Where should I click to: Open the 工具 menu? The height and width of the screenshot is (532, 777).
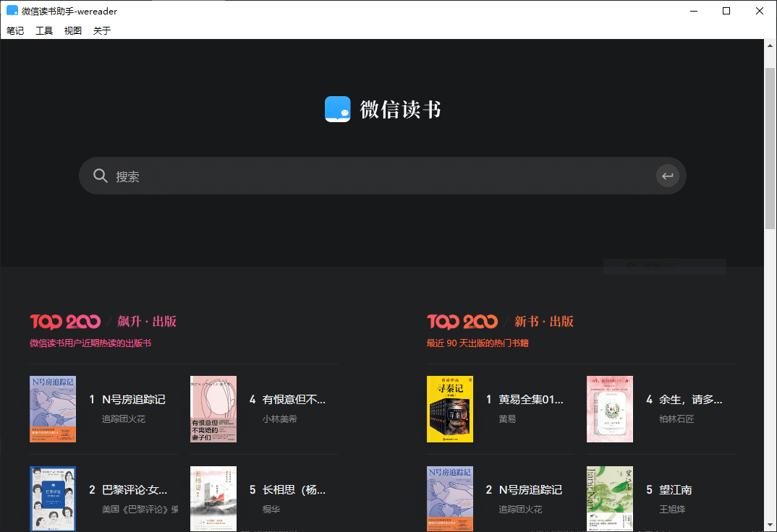tap(43, 30)
